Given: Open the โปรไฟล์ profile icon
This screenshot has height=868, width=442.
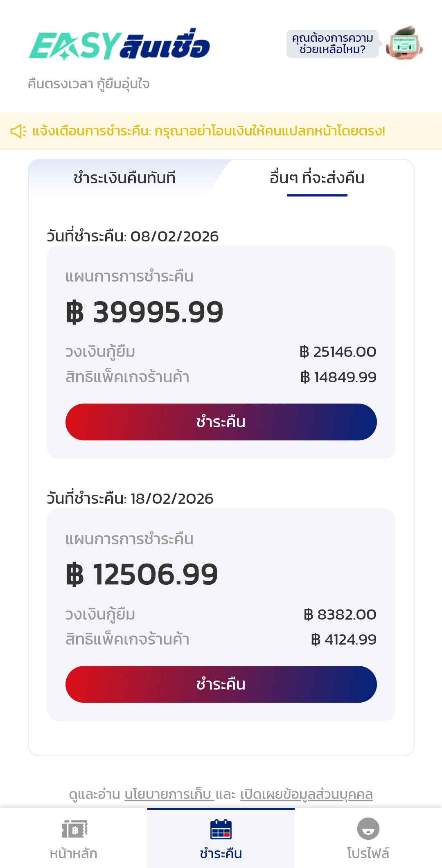Looking at the screenshot, I should click(368, 829).
